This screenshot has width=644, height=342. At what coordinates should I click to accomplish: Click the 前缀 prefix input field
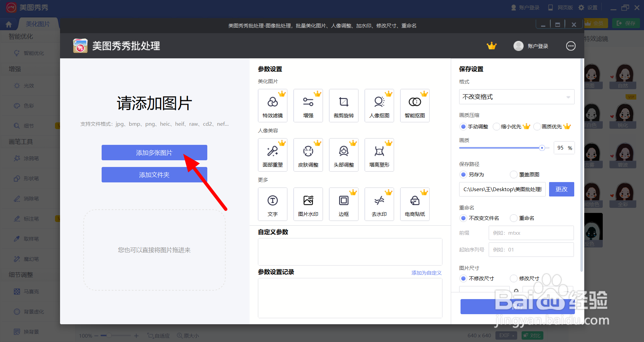point(531,233)
